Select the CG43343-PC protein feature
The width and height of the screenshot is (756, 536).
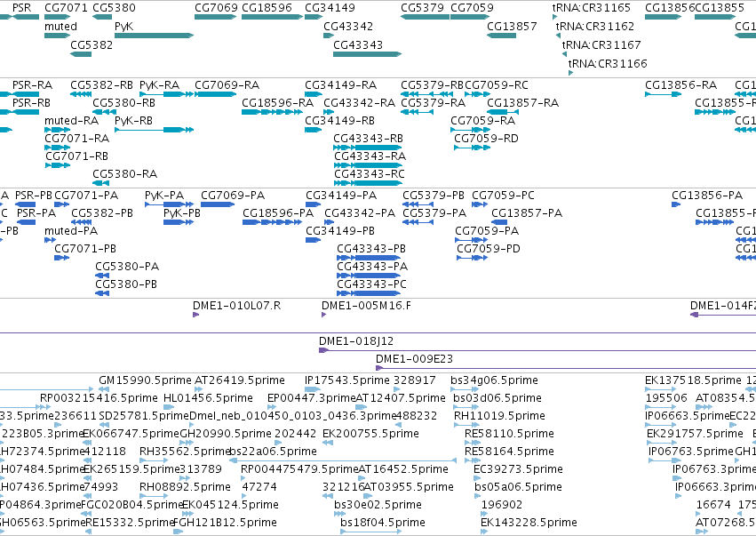369,293
